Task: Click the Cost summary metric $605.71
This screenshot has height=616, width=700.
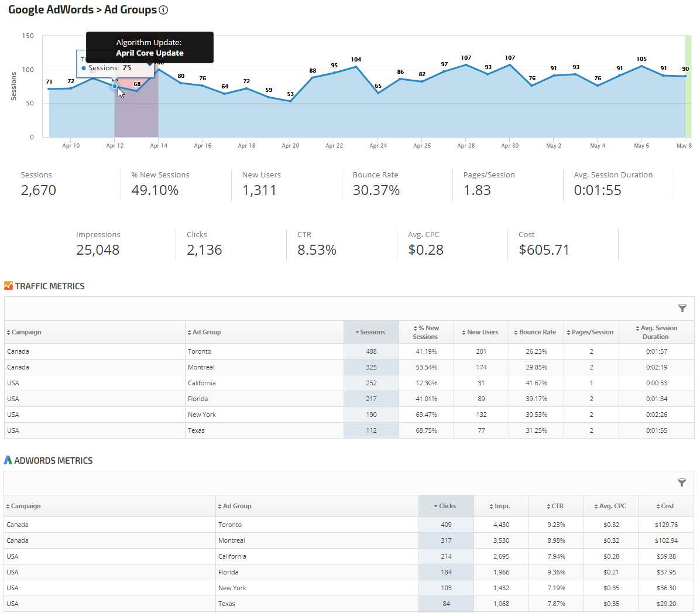Action: click(x=544, y=250)
